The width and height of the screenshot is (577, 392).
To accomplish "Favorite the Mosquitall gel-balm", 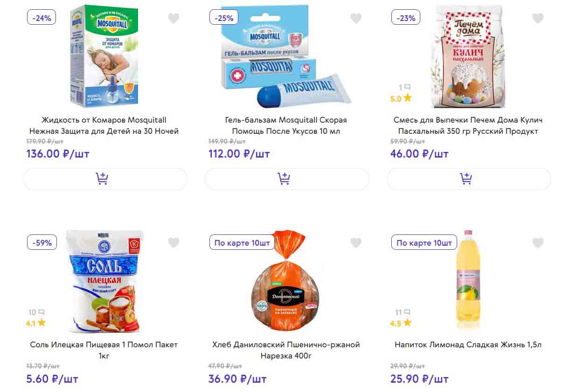I will [356, 19].
